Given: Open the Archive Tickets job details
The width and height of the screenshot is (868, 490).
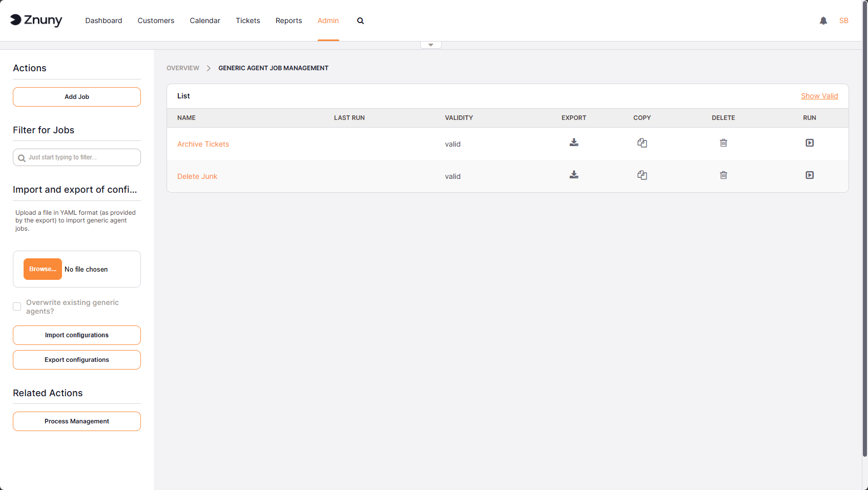Looking at the screenshot, I should tap(203, 144).
